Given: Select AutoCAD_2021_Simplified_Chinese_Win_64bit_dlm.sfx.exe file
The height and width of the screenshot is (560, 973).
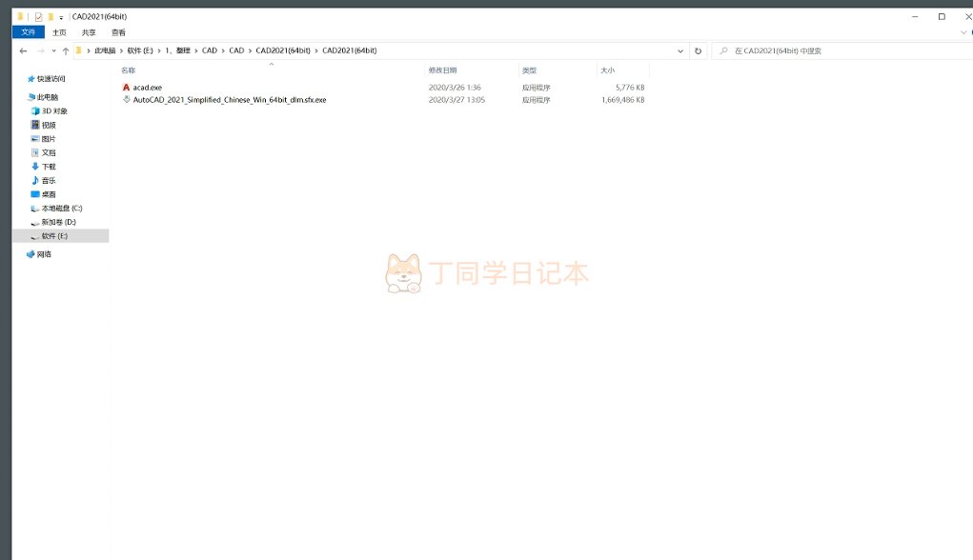Looking at the screenshot, I should 230,100.
